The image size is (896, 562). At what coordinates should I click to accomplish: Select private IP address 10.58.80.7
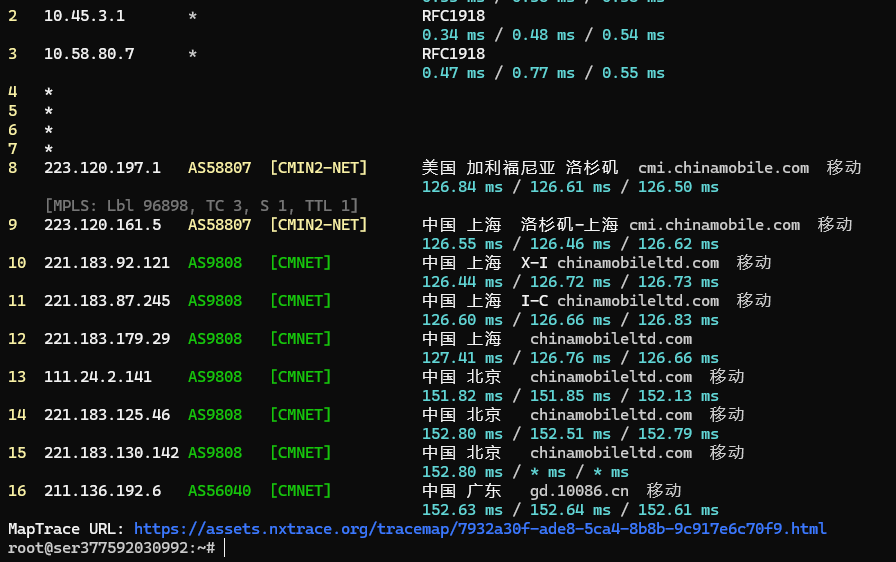point(89,54)
